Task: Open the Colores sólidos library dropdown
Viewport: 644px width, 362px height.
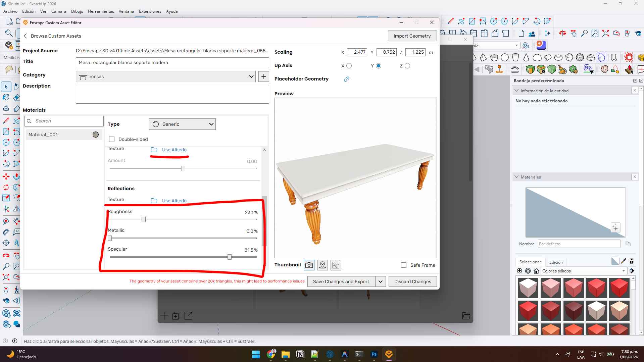Action: [x=584, y=271]
